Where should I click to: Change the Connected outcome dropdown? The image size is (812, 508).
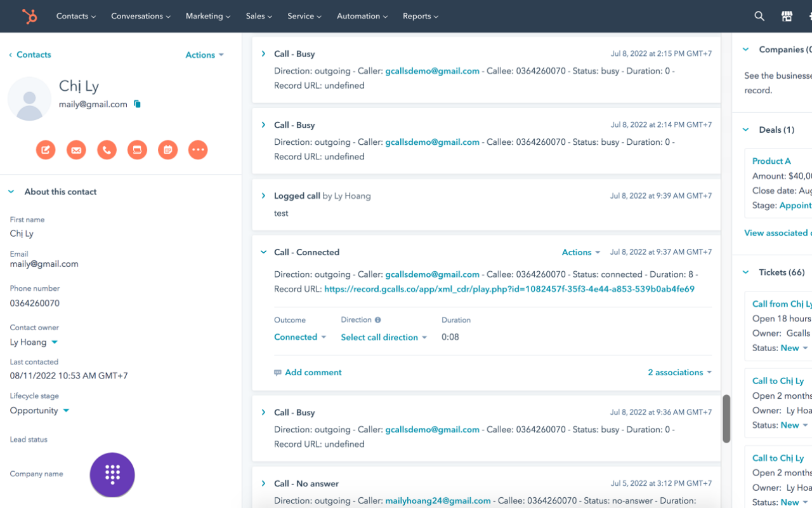coord(300,337)
